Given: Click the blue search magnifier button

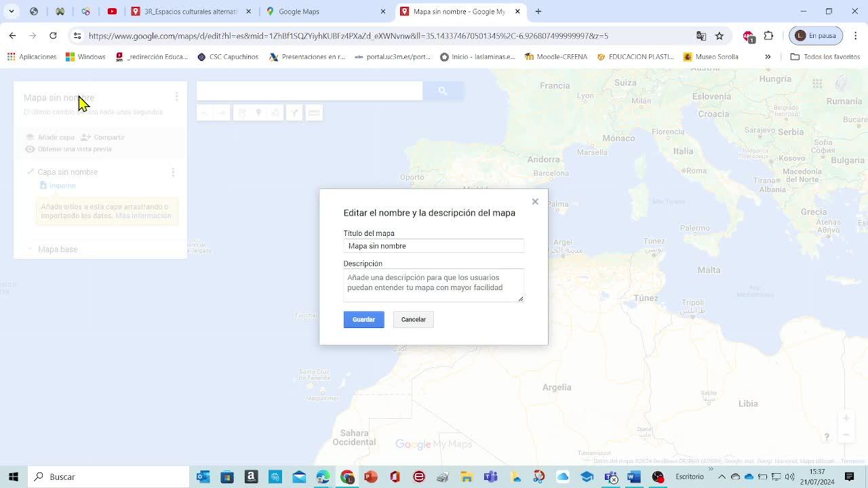Looking at the screenshot, I should (x=443, y=91).
